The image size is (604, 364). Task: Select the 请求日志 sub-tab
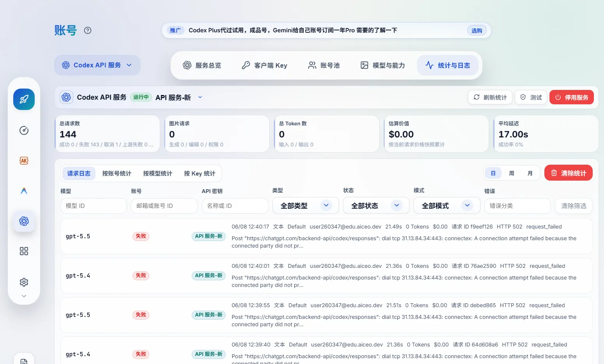tap(79, 174)
